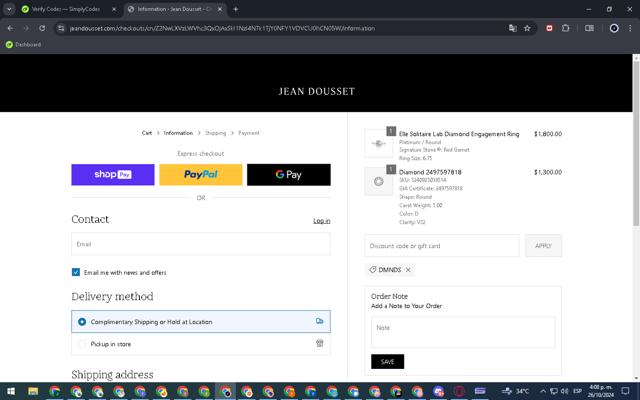Open the Chrome profile icon

pos(614,28)
